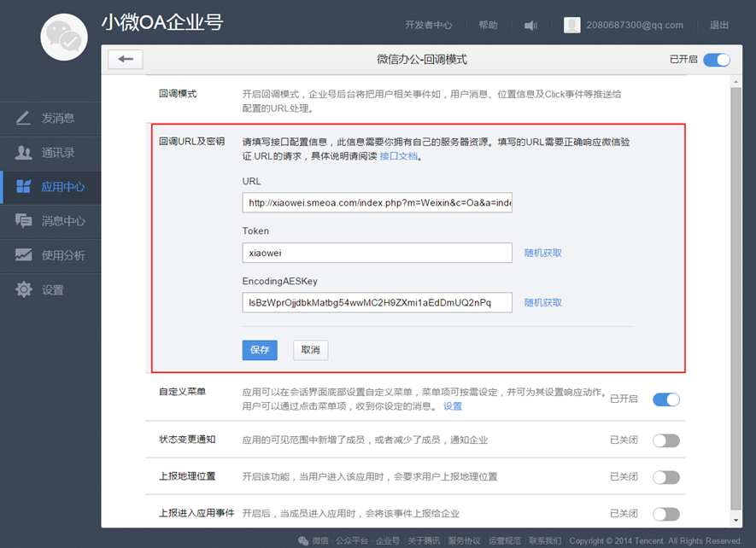The image size is (756, 548).
Task: Click the chart icon for 使用分析
Action: 24,255
